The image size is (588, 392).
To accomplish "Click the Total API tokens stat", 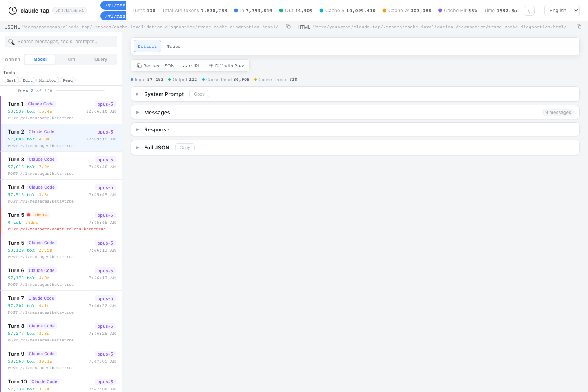I will click(x=194, y=11).
